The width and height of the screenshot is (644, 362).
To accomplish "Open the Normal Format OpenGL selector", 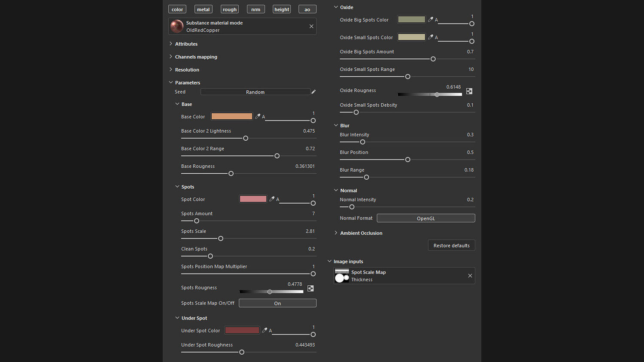I will (x=425, y=218).
